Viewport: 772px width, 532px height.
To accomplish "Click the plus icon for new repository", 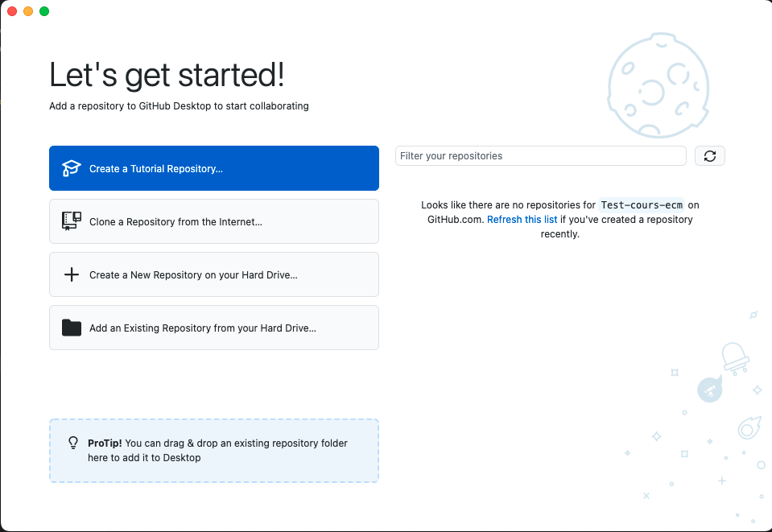I will [72, 274].
